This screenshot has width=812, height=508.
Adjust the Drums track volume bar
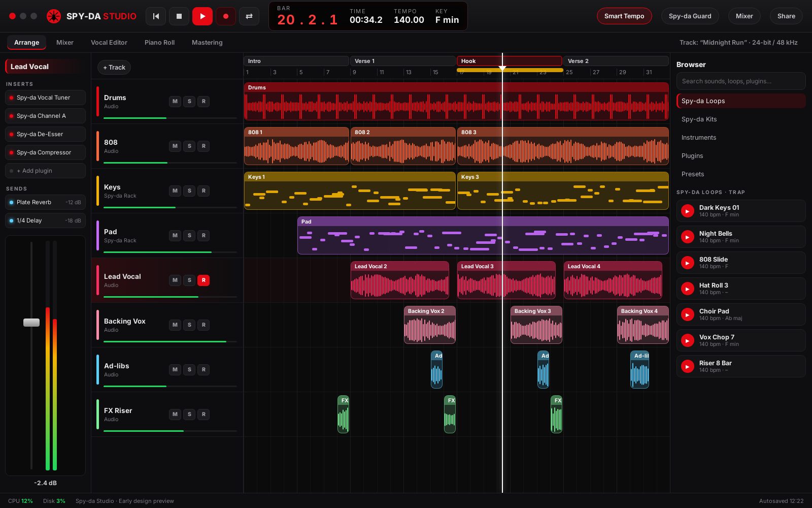coord(170,118)
